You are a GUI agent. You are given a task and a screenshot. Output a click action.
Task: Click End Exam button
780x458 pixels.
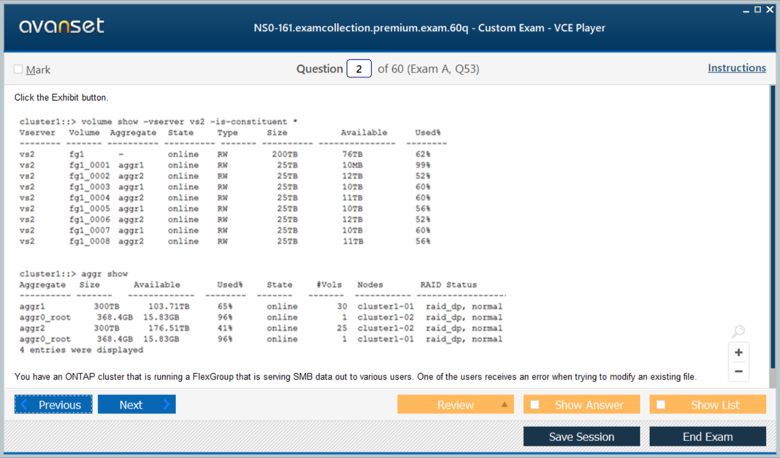(x=707, y=437)
